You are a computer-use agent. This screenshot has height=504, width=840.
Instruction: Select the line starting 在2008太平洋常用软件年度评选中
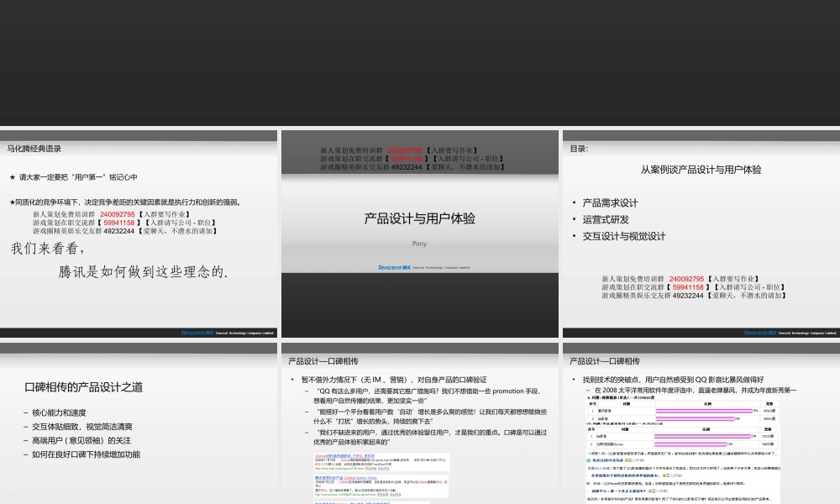696,391
